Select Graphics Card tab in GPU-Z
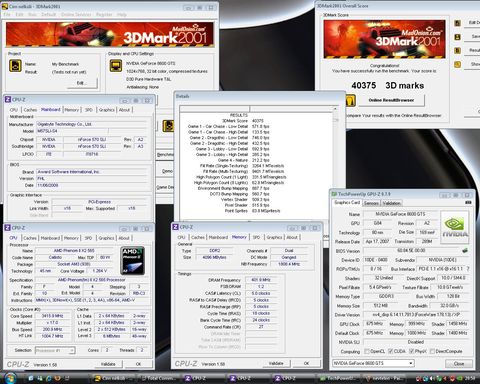The height and width of the screenshot is (384, 480). coord(347,202)
